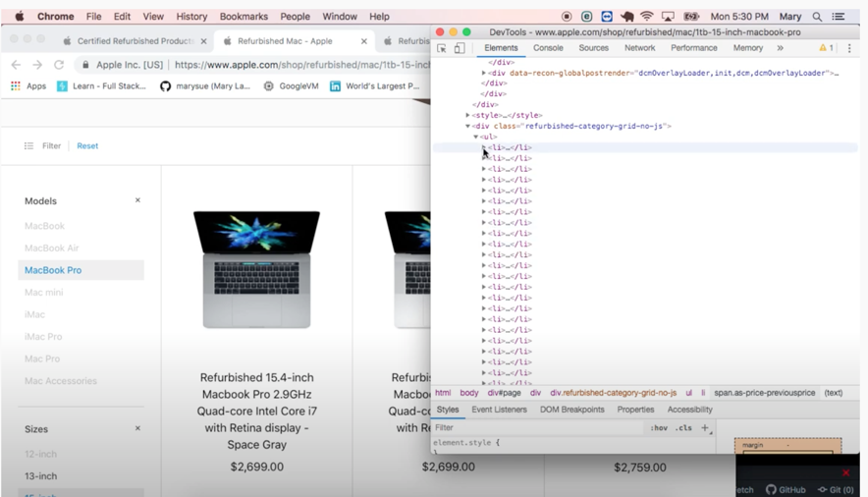868x497 pixels.
Task: Click span.as-price-previousprice in breadcrumb
Action: pos(765,393)
